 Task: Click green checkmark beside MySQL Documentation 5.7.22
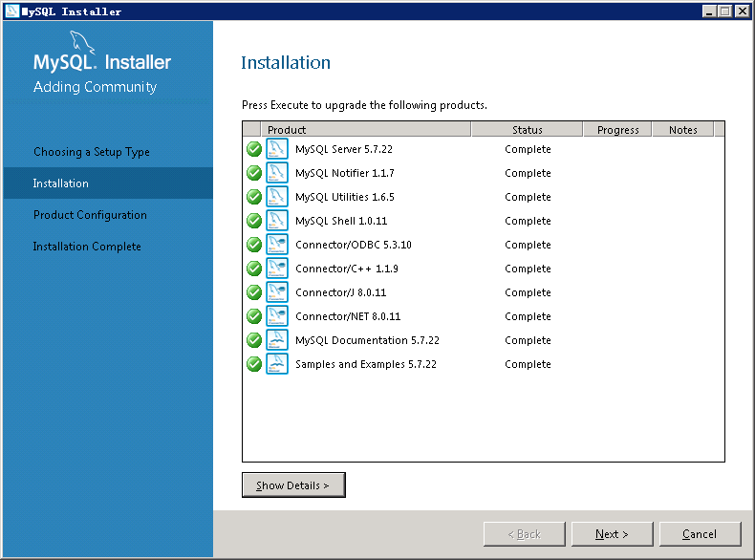254,340
